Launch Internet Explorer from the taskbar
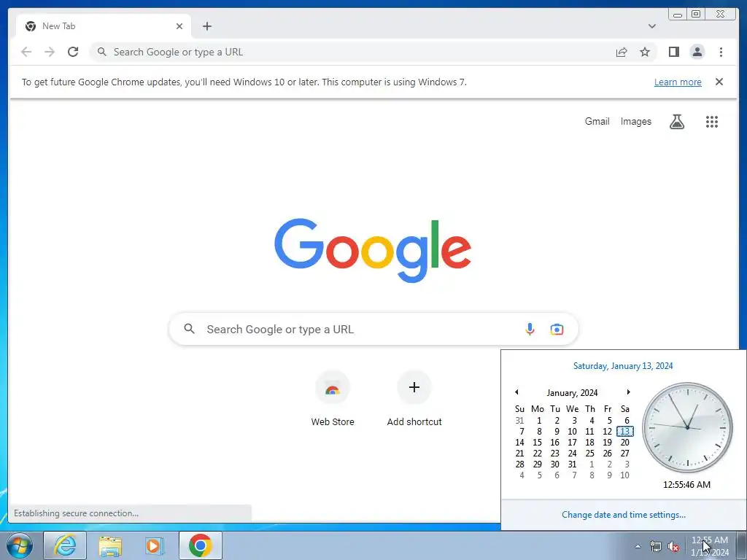This screenshot has width=747, height=560. click(x=65, y=545)
